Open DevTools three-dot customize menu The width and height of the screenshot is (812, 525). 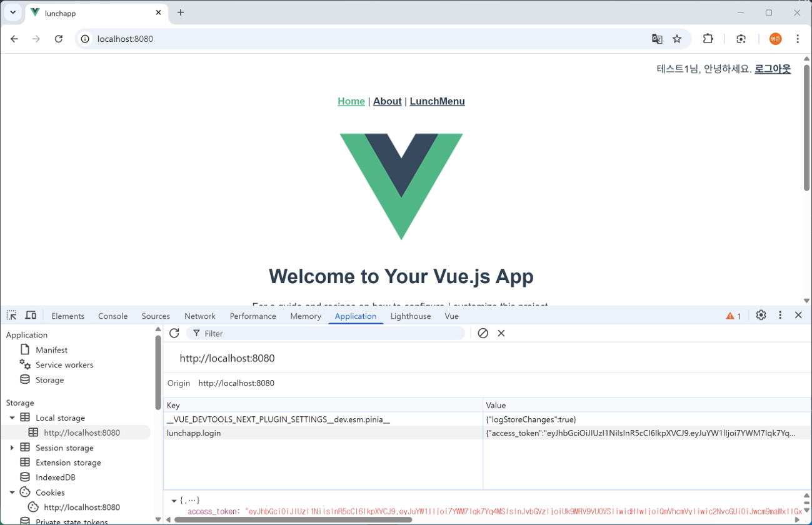[780, 316]
